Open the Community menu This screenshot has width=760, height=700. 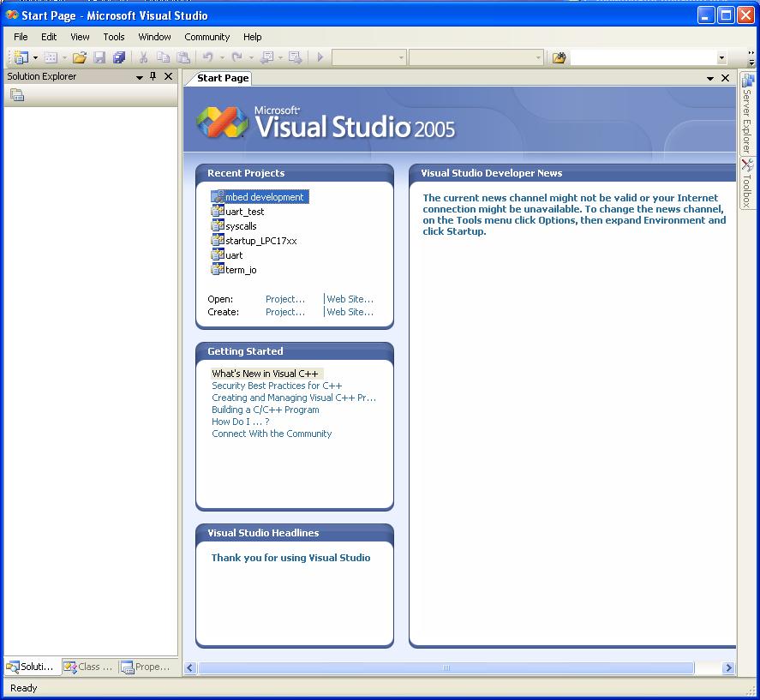click(x=206, y=37)
